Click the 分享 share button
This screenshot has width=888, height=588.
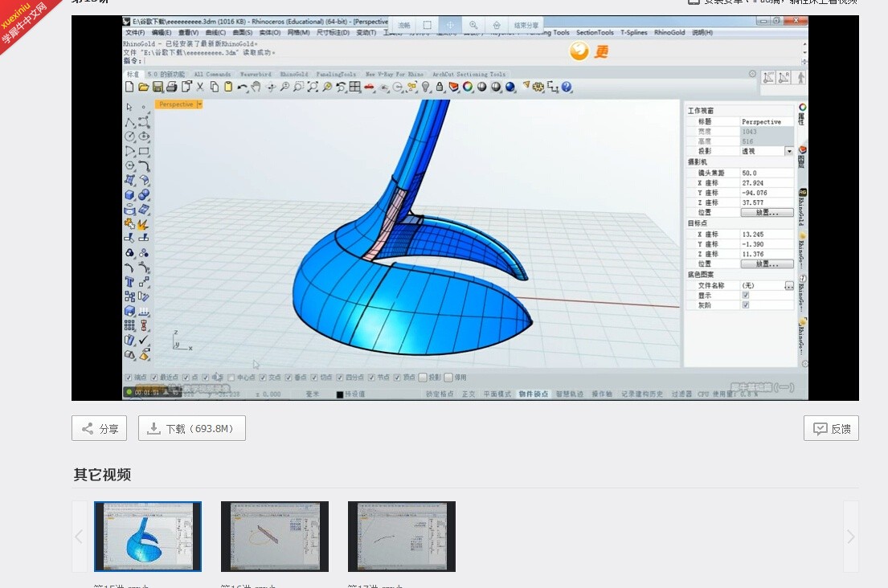click(99, 428)
